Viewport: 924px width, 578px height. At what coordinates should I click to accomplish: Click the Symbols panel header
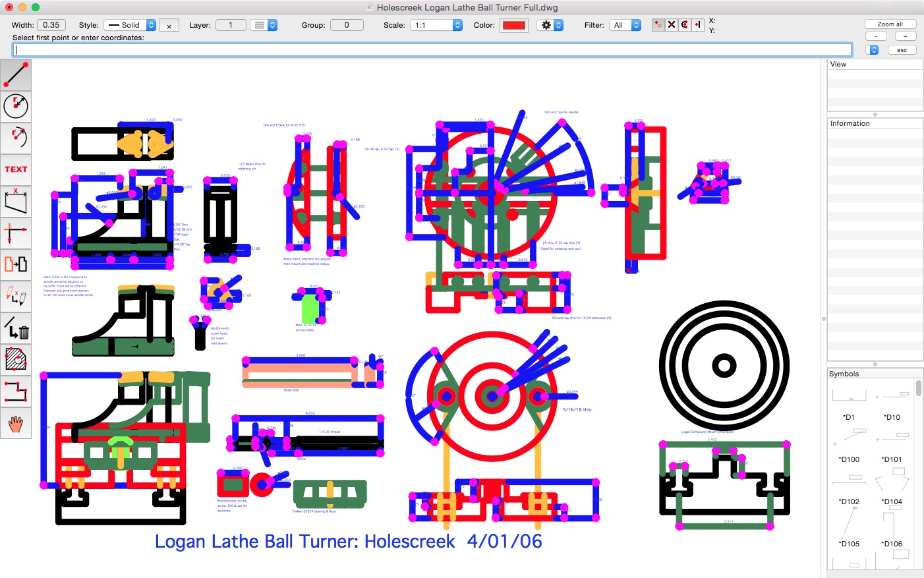click(x=875, y=374)
